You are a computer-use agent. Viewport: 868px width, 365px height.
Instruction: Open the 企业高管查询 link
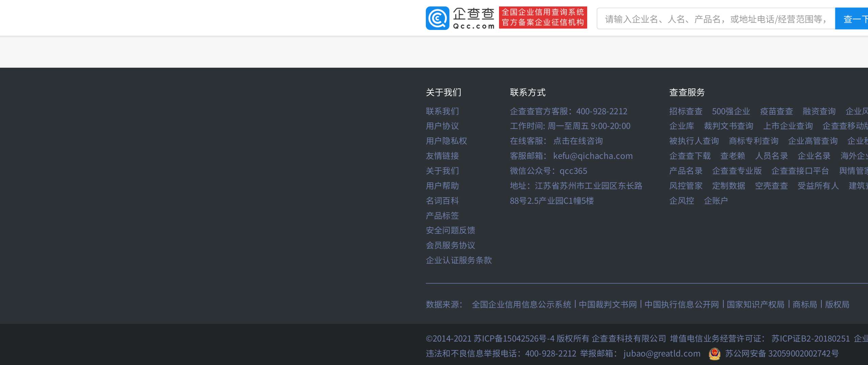point(813,141)
